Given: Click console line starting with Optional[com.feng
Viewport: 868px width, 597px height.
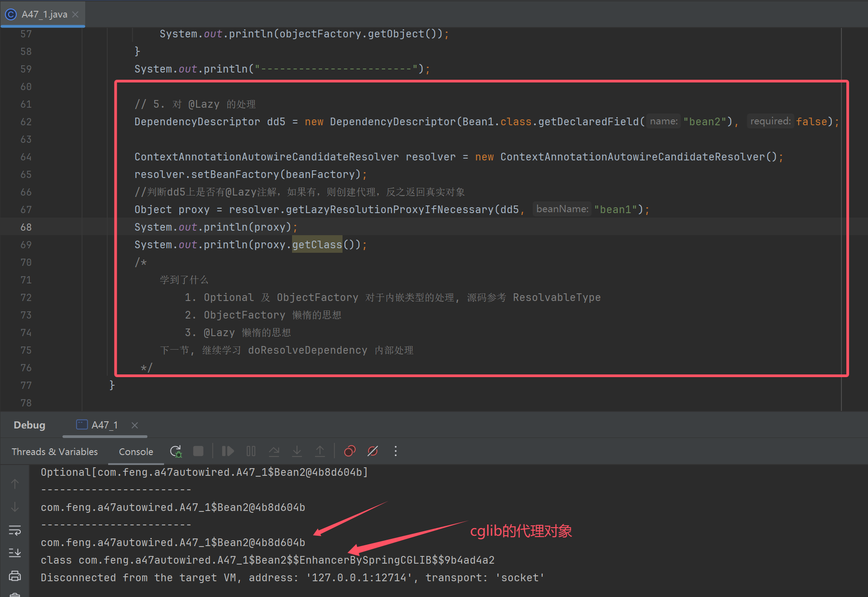Looking at the screenshot, I should coord(204,472).
